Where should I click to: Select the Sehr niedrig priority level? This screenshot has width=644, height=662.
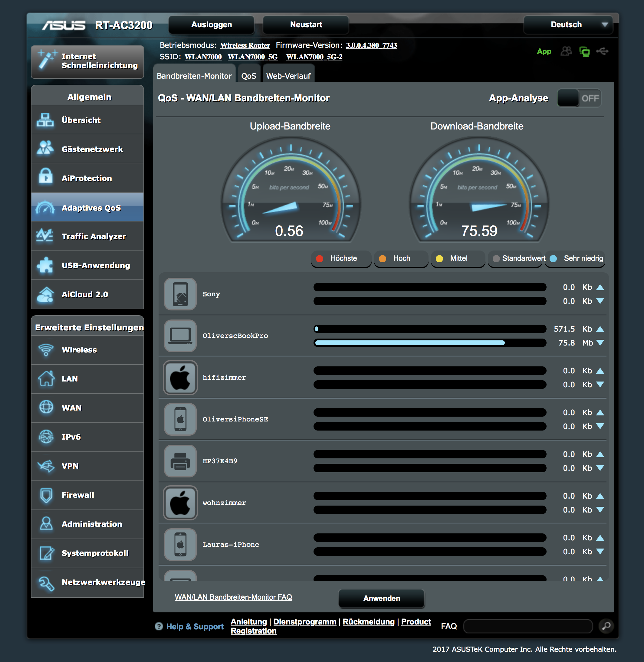[575, 258]
